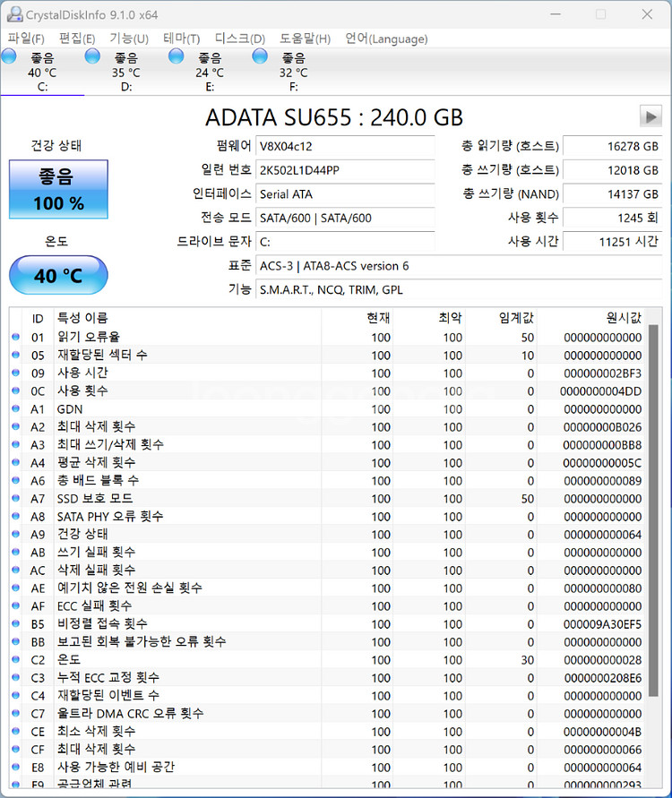672x798 pixels.
Task: Open the 파일(F) menu
Action: click(x=26, y=39)
